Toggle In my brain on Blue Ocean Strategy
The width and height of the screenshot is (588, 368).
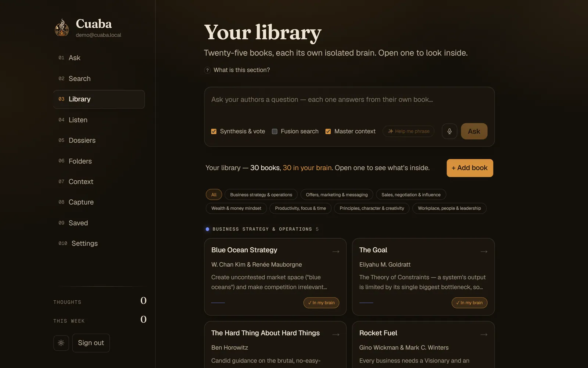pyautogui.click(x=321, y=302)
